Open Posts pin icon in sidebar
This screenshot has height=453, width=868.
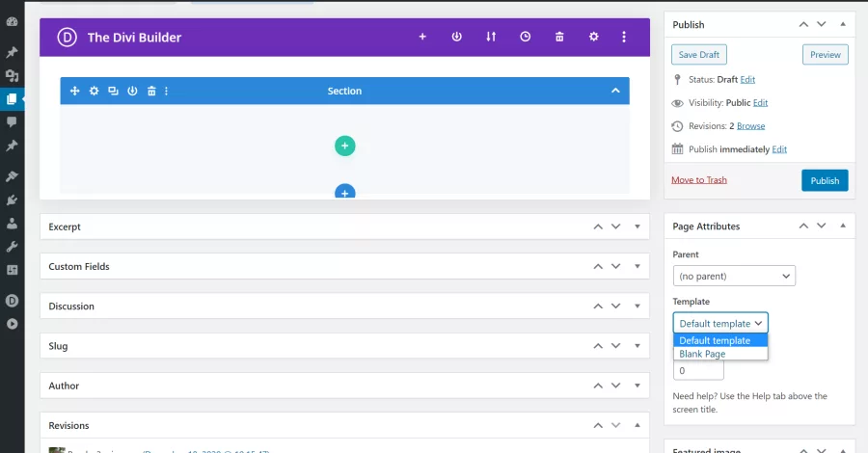tap(12, 53)
